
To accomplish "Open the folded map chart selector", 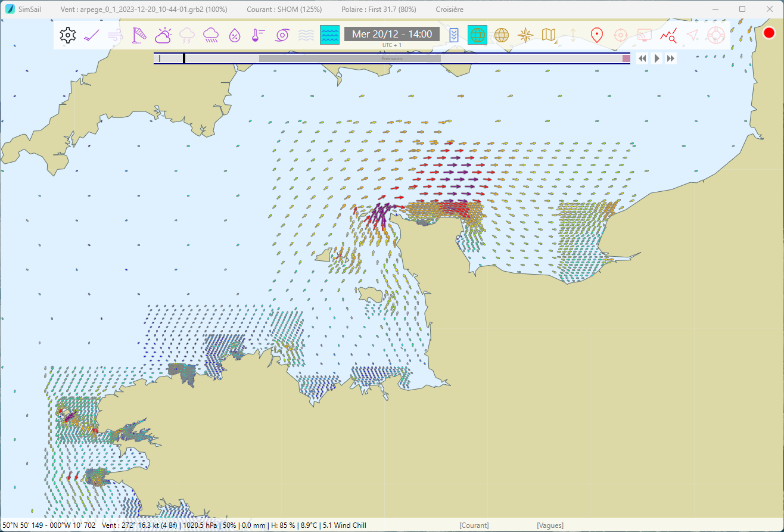I will (x=549, y=35).
